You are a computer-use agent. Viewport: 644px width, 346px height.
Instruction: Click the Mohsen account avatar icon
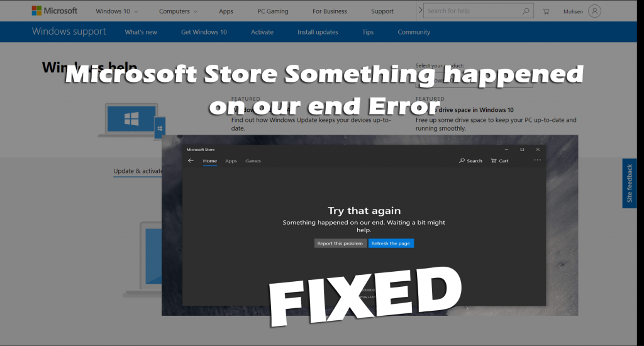594,11
